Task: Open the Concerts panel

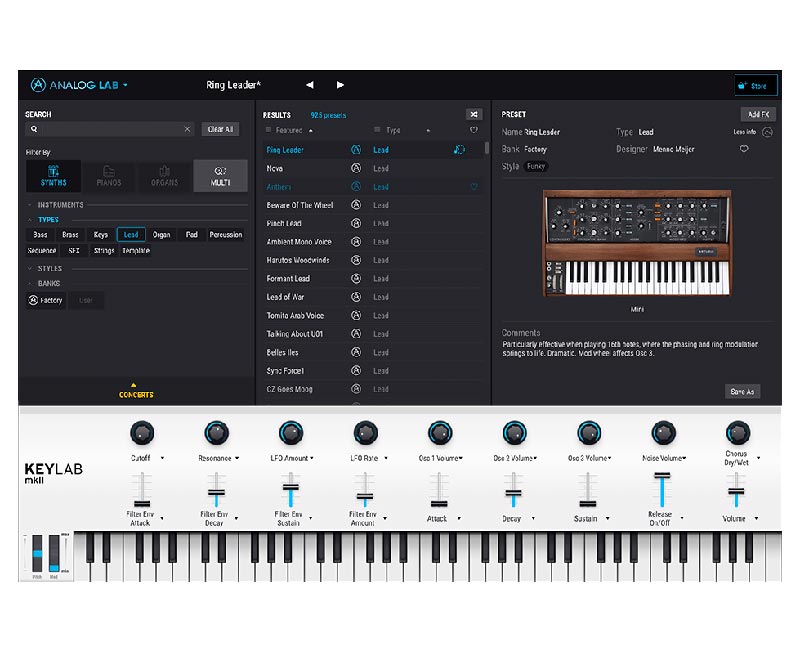Action: (136, 391)
